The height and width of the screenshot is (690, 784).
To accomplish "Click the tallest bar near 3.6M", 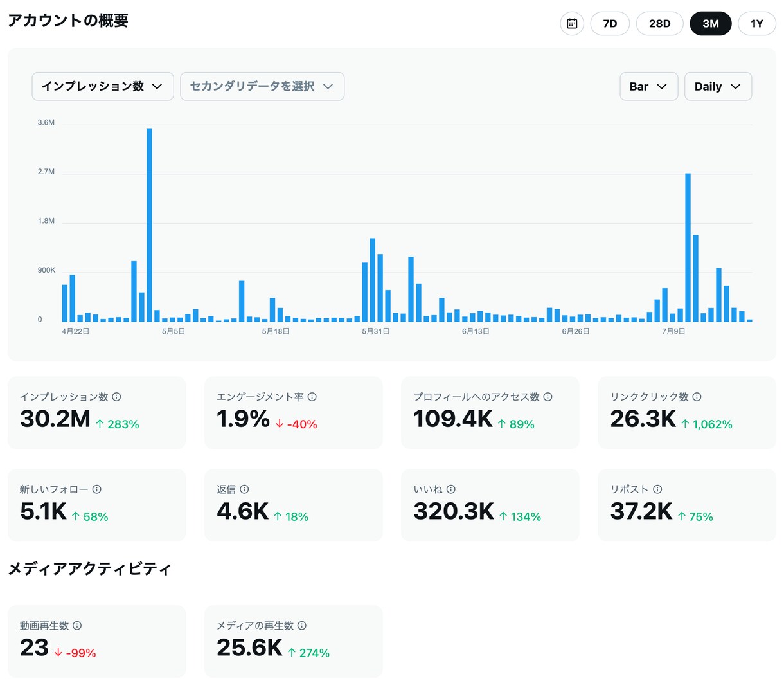I will 149,225.
